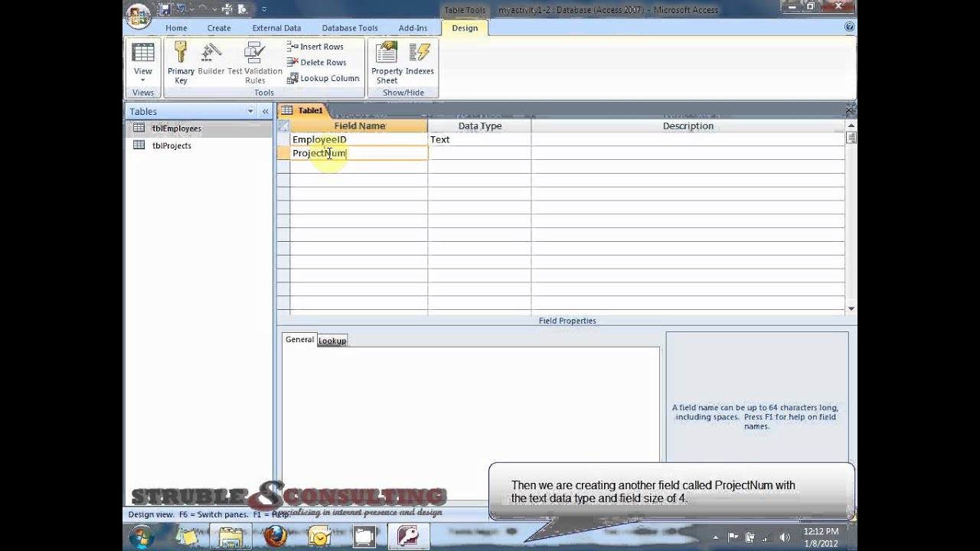Image resolution: width=980 pixels, height=551 pixels.
Task: Click field grid scrollbar up arrow
Action: (x=851, y=126)
